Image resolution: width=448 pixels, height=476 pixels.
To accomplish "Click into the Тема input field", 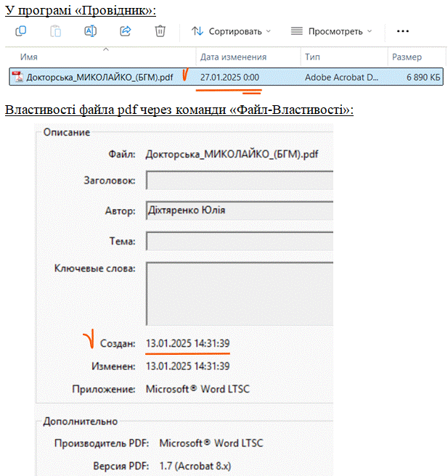I will [x=238, y=241].
